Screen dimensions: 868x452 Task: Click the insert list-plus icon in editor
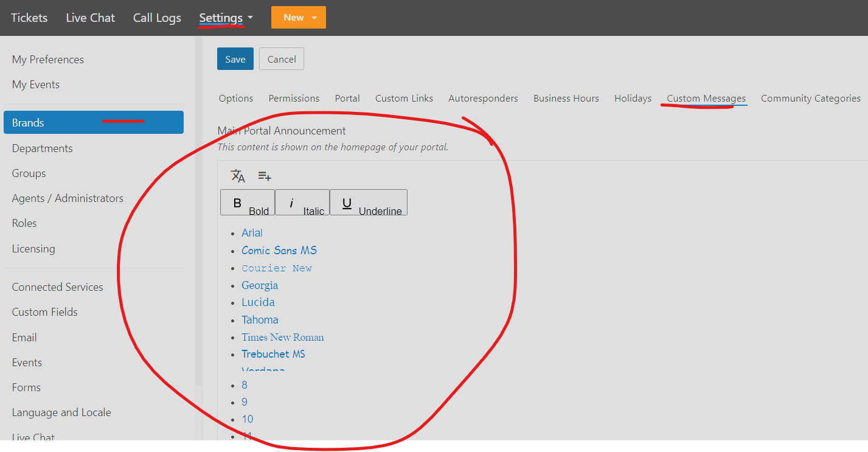265,176
